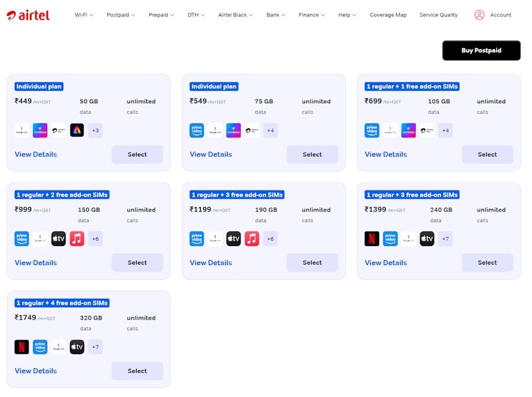Open the Account profile icon
Viewport: 532px width, 397px height.
[480, 15]
